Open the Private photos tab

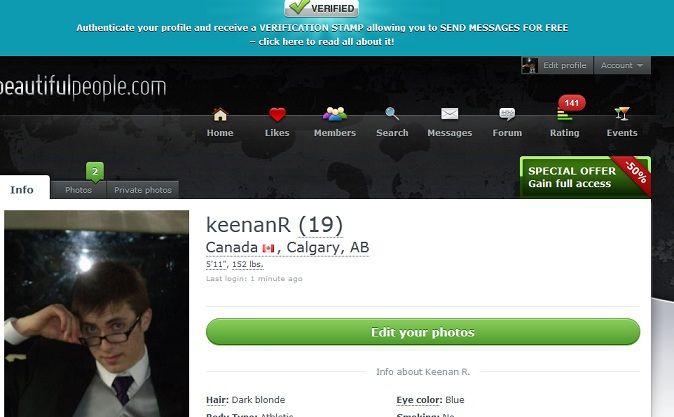143,190
